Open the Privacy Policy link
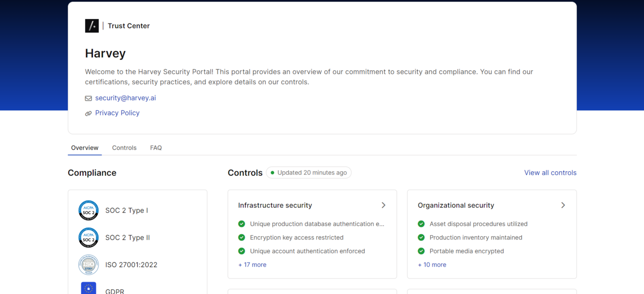The image size is (644, 294). (117, 113)
